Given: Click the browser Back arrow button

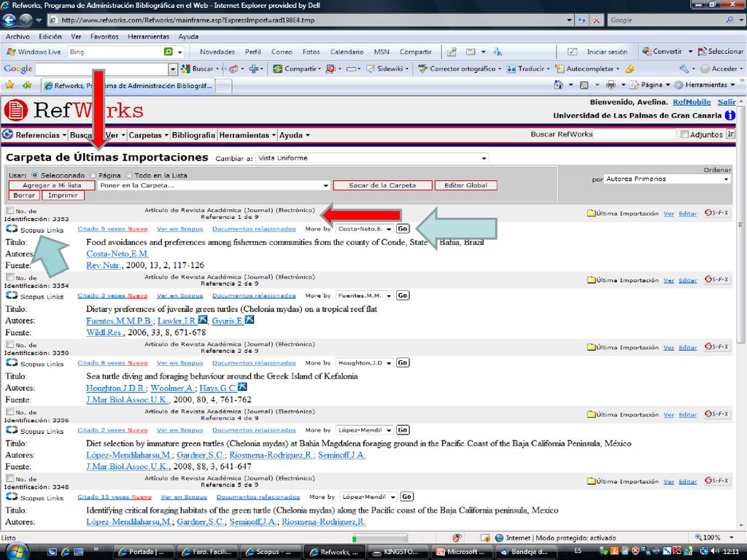Looking at the screenshot, I should point(9,20).
